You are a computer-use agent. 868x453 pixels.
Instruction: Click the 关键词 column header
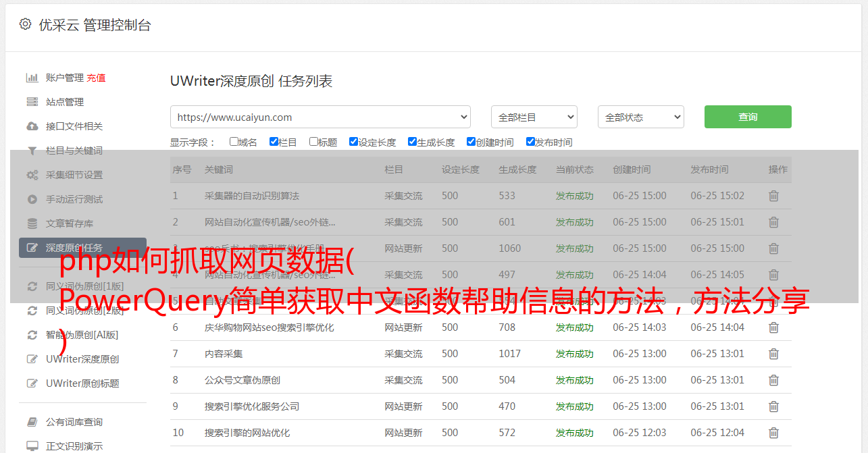tap(219, 169)
